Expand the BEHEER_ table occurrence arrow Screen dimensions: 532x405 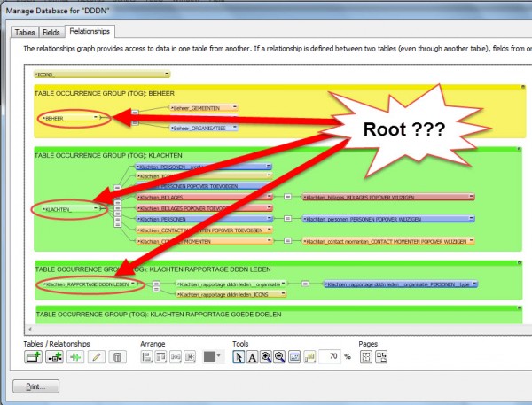[x=97, y=117]
